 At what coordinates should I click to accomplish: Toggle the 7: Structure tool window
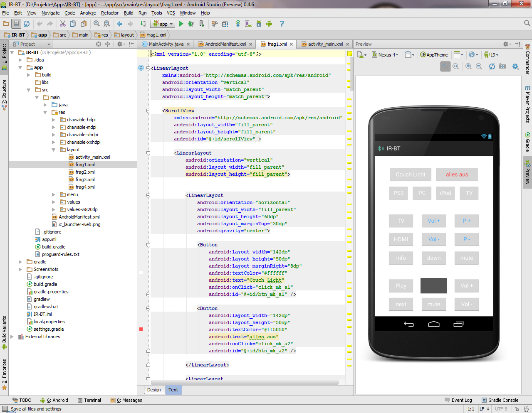click(x=4, y=95)
